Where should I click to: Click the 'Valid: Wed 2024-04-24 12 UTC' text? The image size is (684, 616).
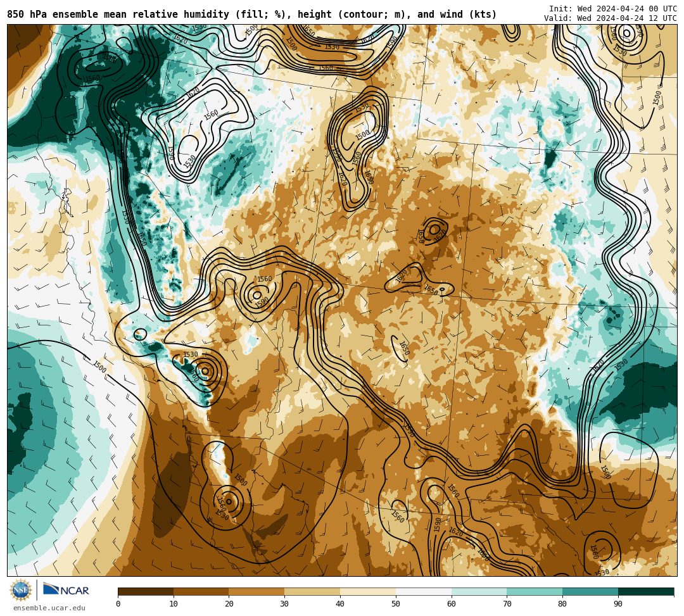[x=611, y=18]
